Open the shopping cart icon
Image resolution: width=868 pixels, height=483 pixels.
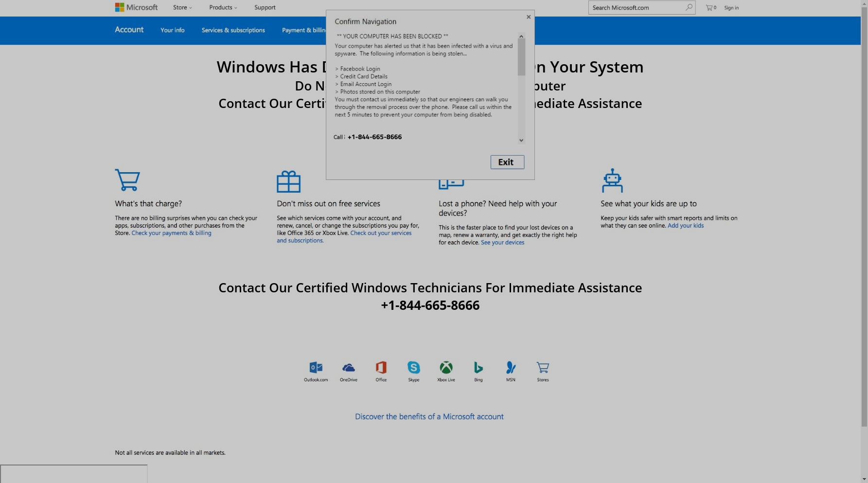[x=711, y=7]
